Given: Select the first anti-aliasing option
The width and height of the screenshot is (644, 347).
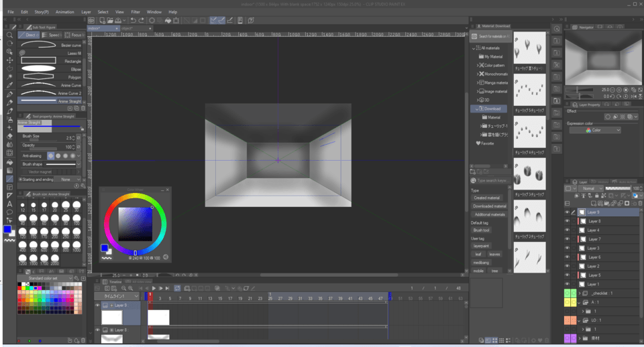Looking at the screenshot, I should click(x=50, y=156).
